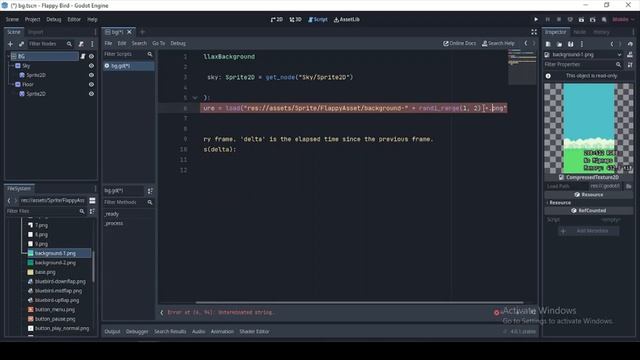Switch to the Import tab
Viewport: 640px width, 360px height.
(x=36, y=32)
